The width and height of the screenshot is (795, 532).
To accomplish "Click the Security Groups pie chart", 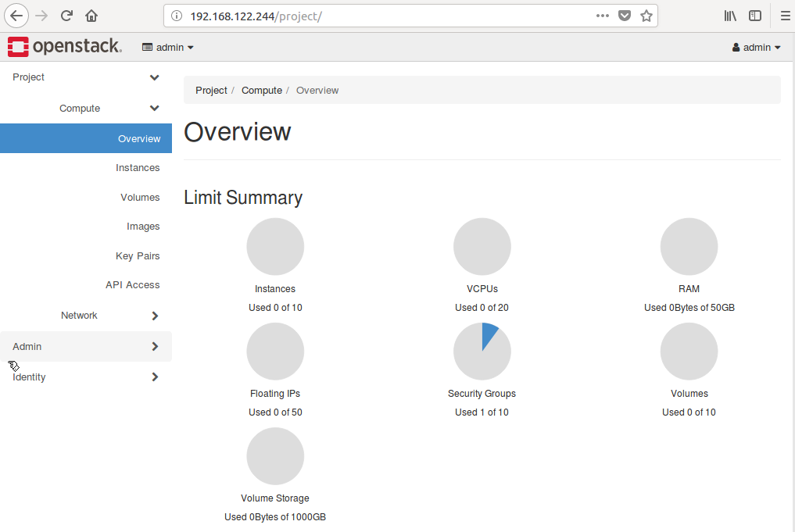I will 482,352.
